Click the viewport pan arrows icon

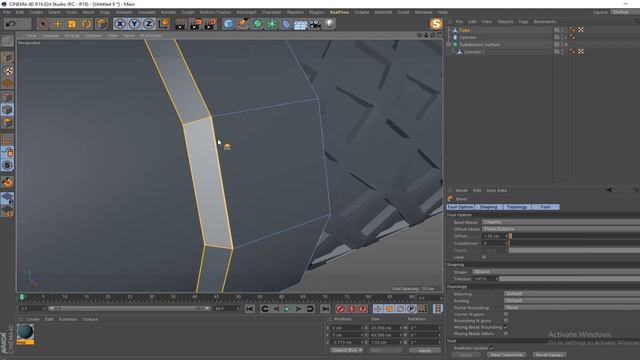(419, 36)
